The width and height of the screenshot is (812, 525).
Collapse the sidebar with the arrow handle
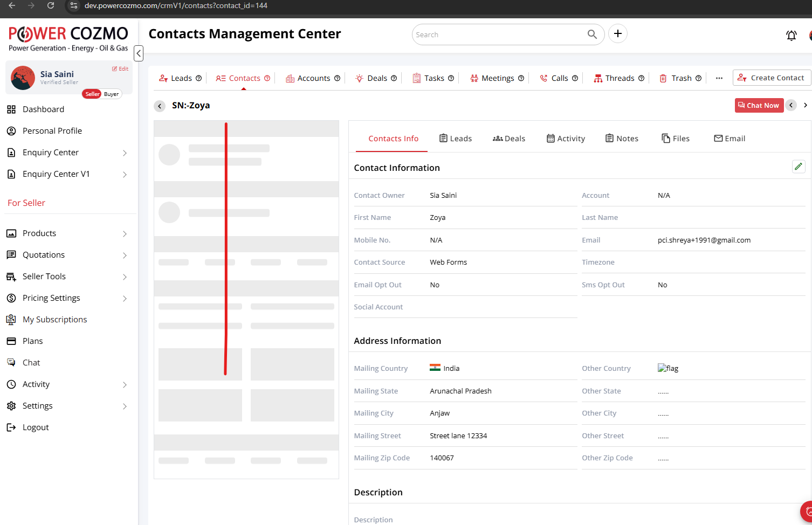click(x=139, y=53)
